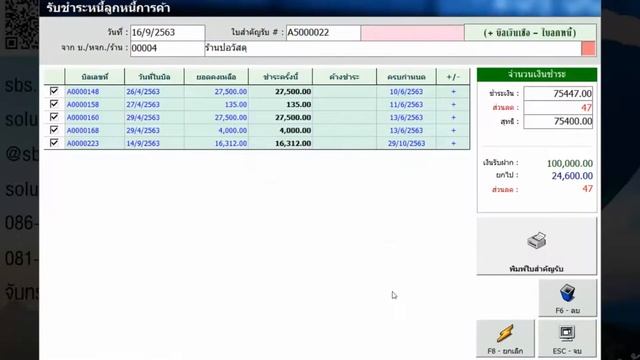
Task: Click the net amount field 75400.00
Action: (x=558, y=121)
